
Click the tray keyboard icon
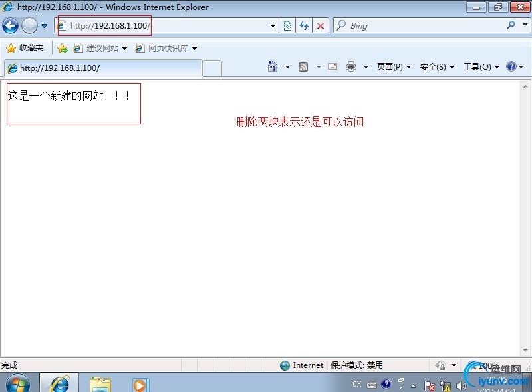click(372, 385)
